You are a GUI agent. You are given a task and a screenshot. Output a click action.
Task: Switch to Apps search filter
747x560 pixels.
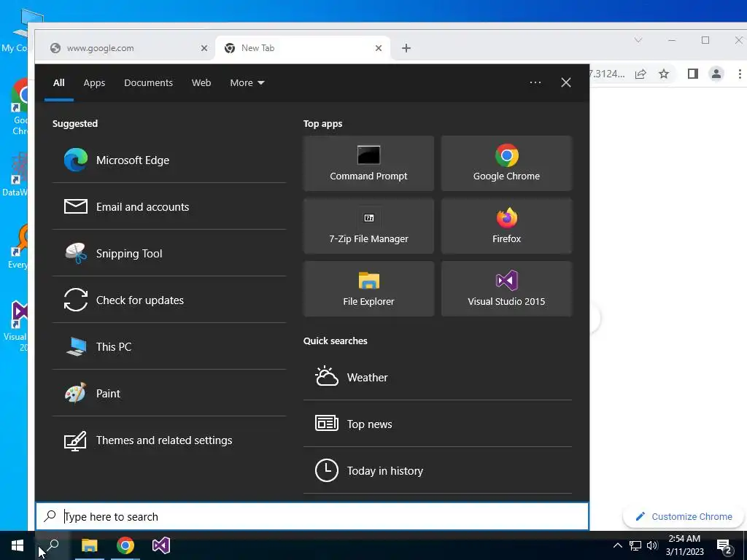click(x=94, y=83)
